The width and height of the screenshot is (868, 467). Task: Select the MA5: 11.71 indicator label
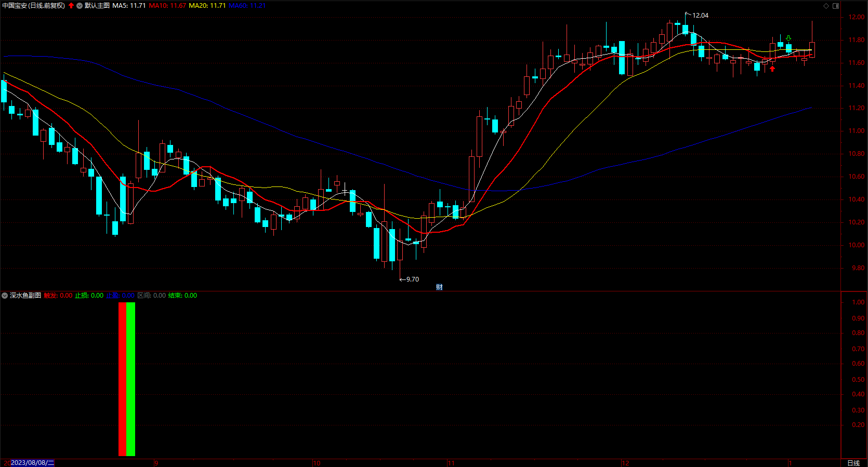(x=129, y=6)
